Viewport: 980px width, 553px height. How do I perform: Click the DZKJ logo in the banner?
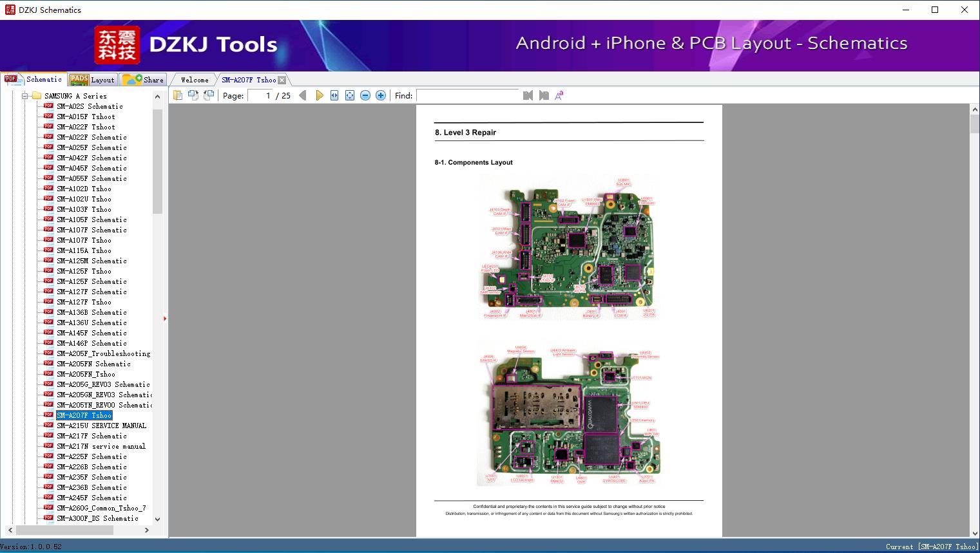117,45
